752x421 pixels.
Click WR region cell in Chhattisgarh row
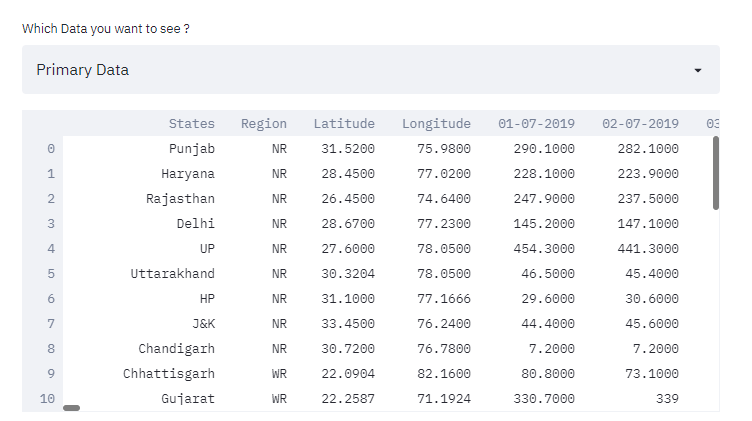(x=279, y=374)
